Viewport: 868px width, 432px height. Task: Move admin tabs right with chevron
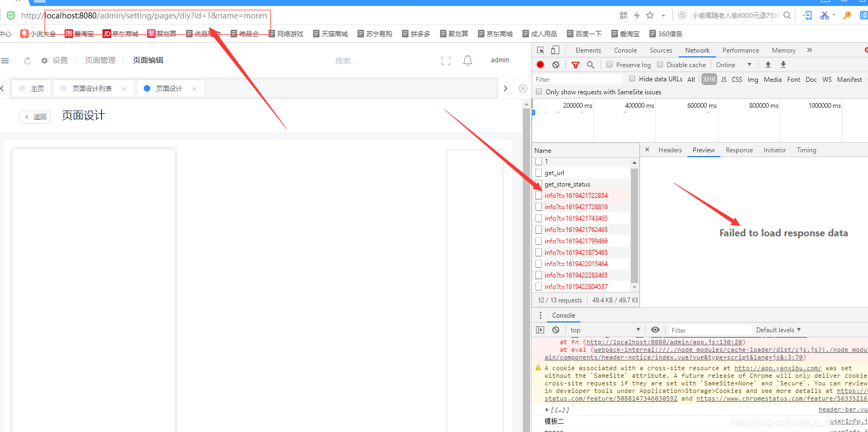506,88
